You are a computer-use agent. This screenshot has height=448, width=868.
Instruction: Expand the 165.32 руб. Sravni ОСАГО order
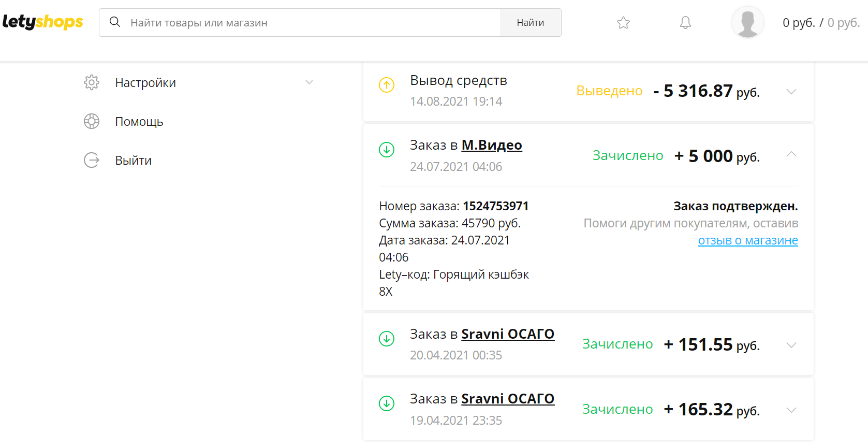[x=791, y=410]
